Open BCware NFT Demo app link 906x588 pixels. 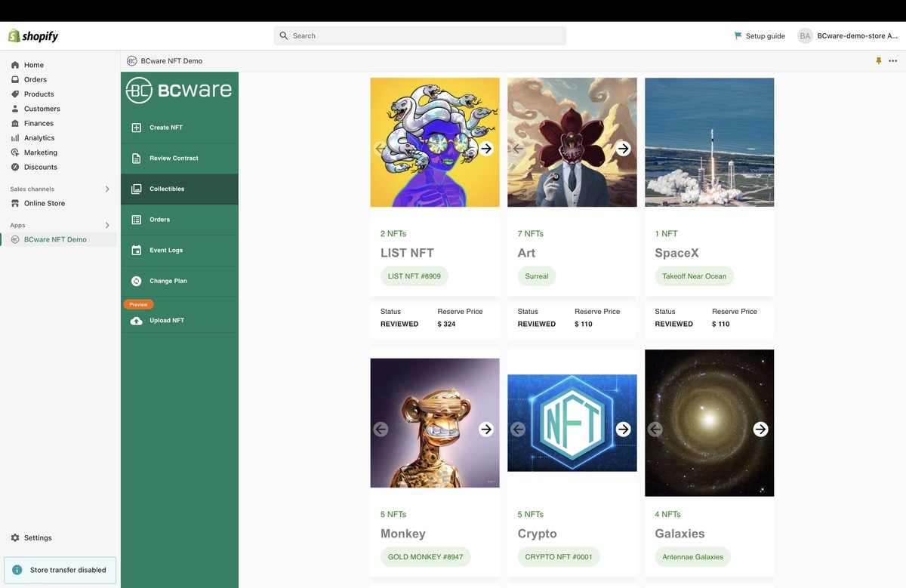59,239
